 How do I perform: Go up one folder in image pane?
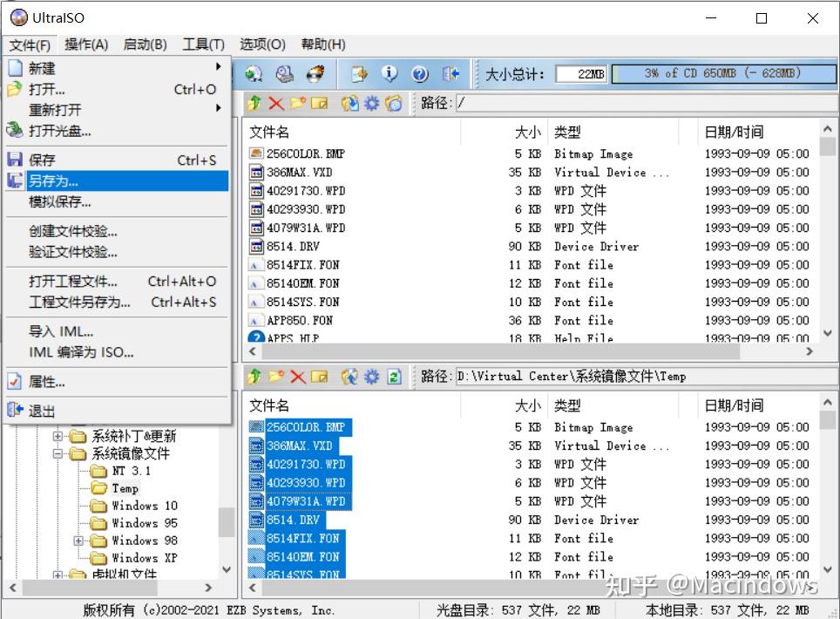pyautogui.click(x=254, y=103)
